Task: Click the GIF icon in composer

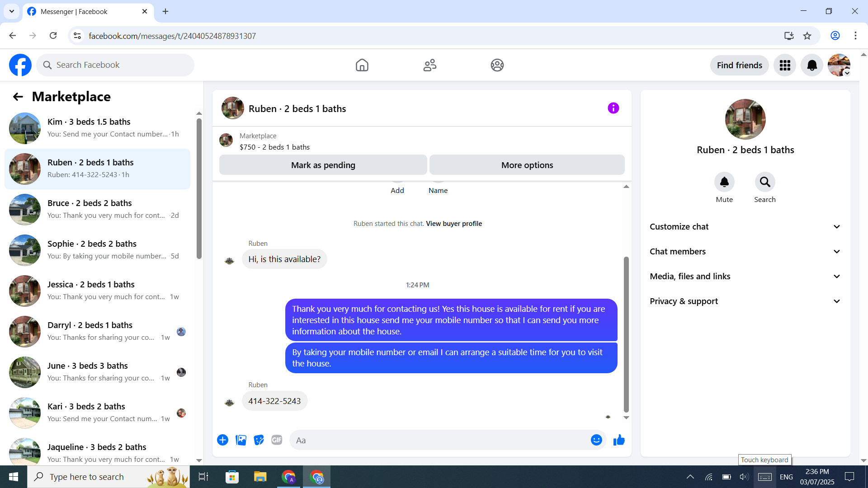Action: coord(277,440)
